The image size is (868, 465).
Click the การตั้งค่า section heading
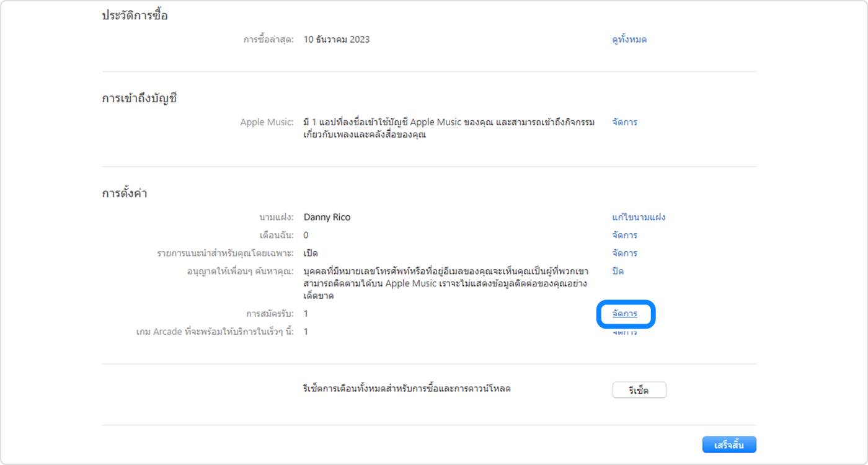click(124, 193)
